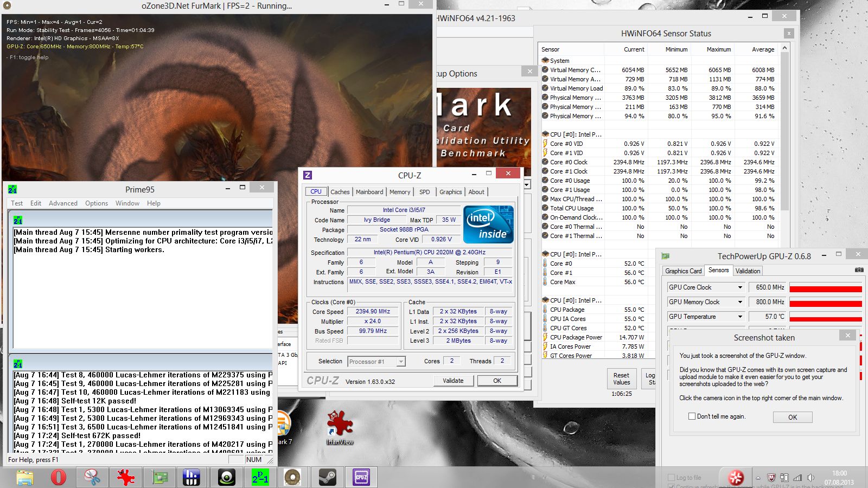Switch to the Mainboard tab in CPU-Z

[x=369, y=192]
